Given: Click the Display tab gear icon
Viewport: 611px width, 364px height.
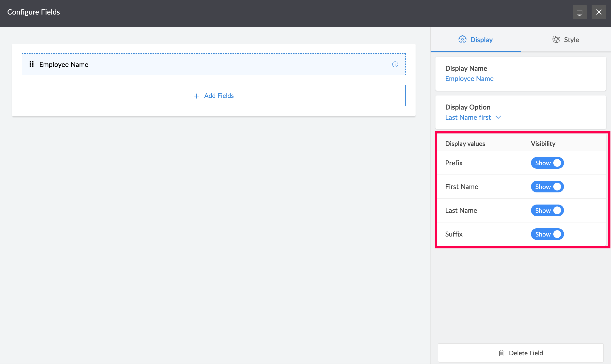Looking at the screenshot, I should [462, 40].
